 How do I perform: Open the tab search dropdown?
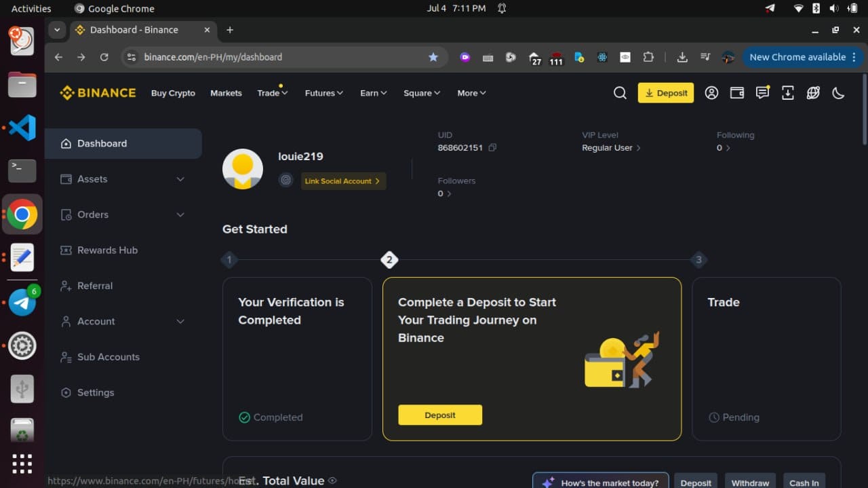point(57,30)
